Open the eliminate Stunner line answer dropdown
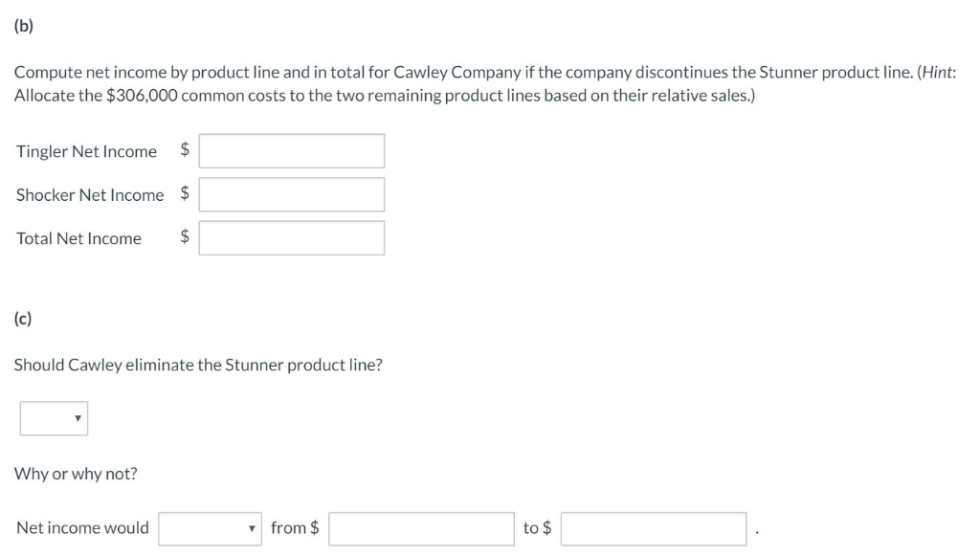980x556 pixels. [55, 418]
